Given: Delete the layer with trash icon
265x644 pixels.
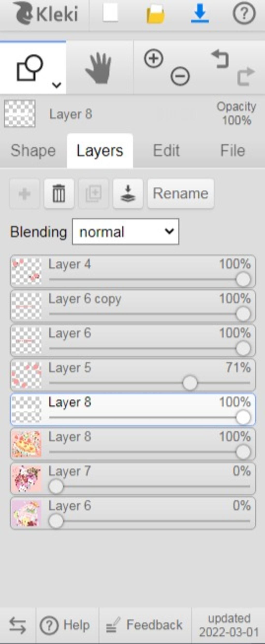Looking at the screenshot, I should 59,193.
